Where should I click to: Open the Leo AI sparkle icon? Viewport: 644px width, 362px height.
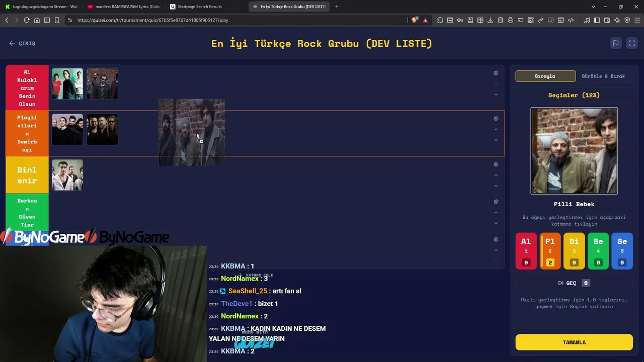617,20
